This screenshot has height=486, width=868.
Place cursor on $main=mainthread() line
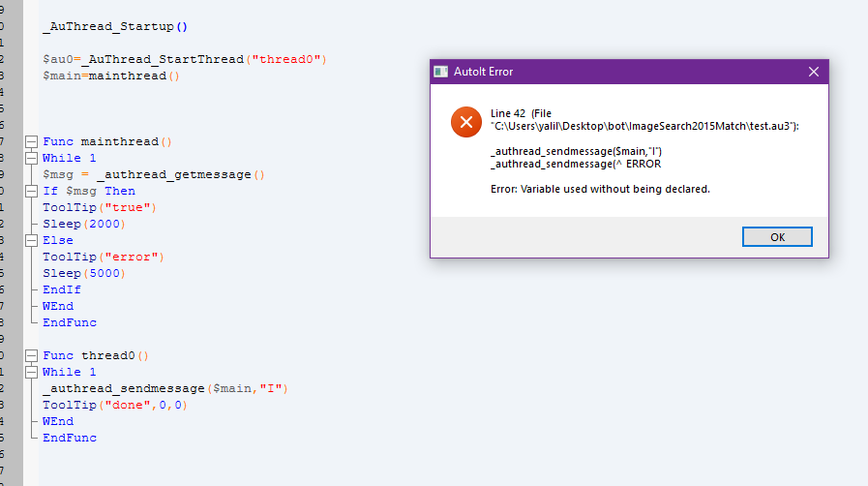111,76
